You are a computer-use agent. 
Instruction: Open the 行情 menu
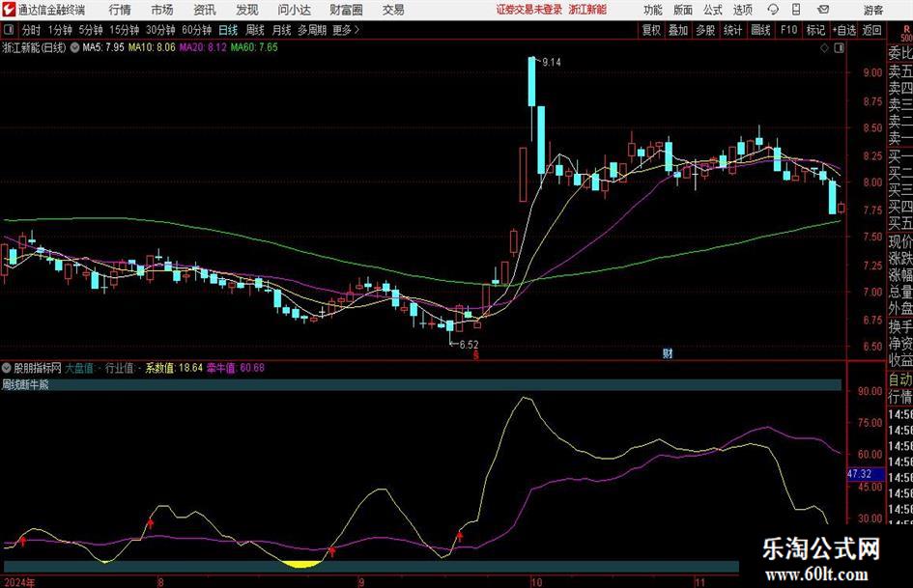pos(120,10)
